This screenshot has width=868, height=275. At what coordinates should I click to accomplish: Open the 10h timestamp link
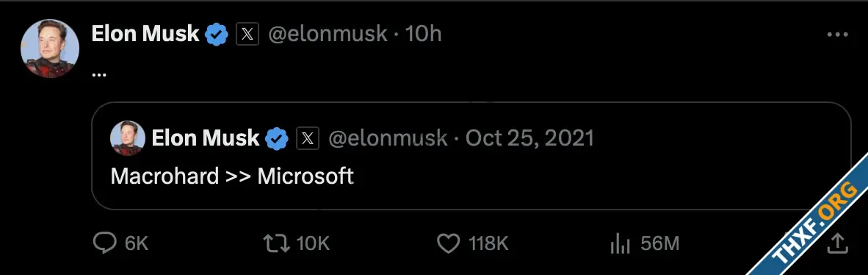click(424, 35)
